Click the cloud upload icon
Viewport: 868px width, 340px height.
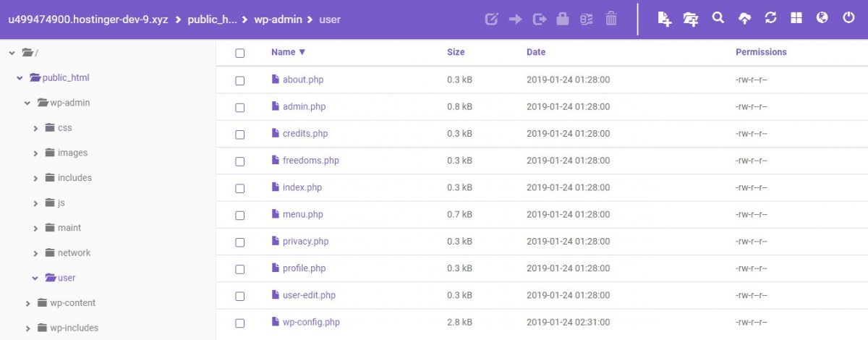744,19
